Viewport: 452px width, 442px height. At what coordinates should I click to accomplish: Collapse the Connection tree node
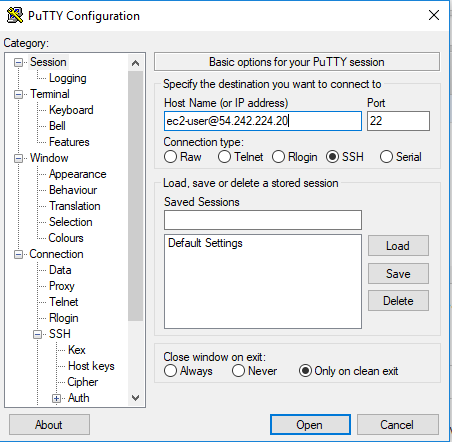(x=18, y=254)
